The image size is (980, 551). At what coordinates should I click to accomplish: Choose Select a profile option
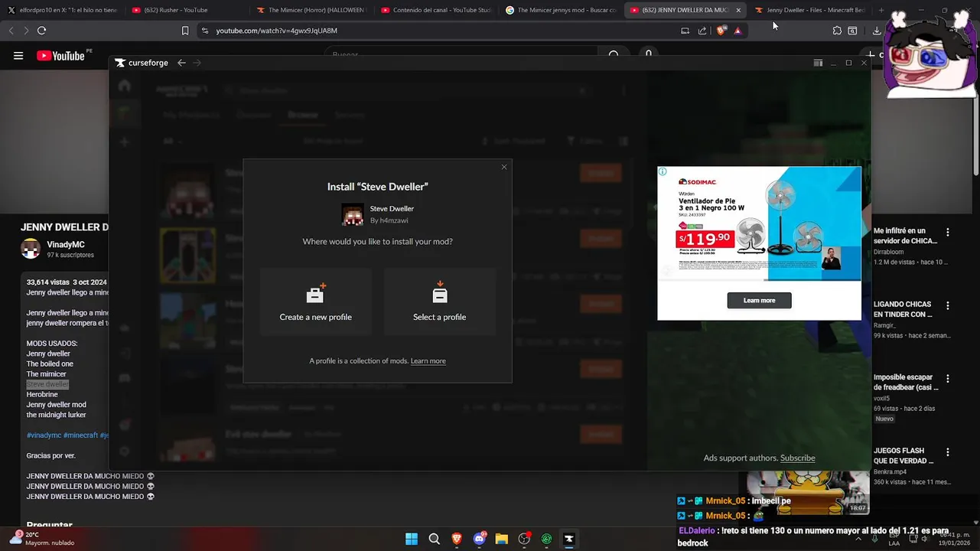(x=440, y=302)
